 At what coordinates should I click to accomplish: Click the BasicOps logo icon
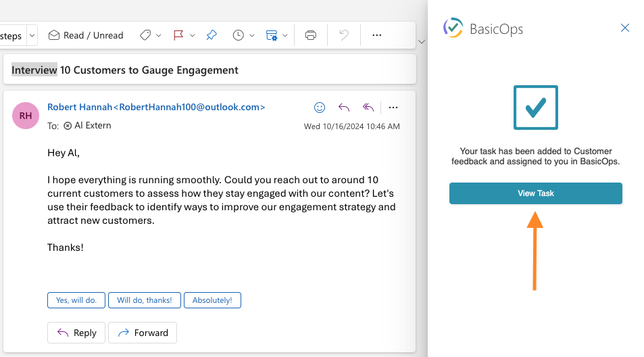[x=453, y=28]
